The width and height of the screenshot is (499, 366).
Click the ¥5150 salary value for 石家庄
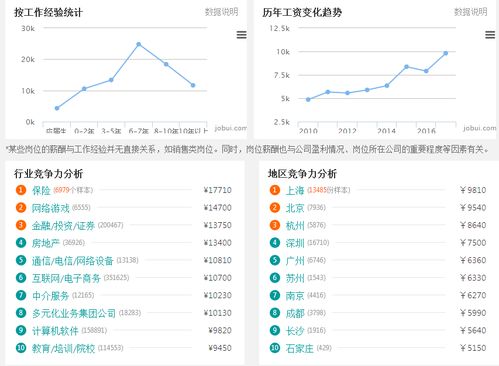tap(473, 348)
